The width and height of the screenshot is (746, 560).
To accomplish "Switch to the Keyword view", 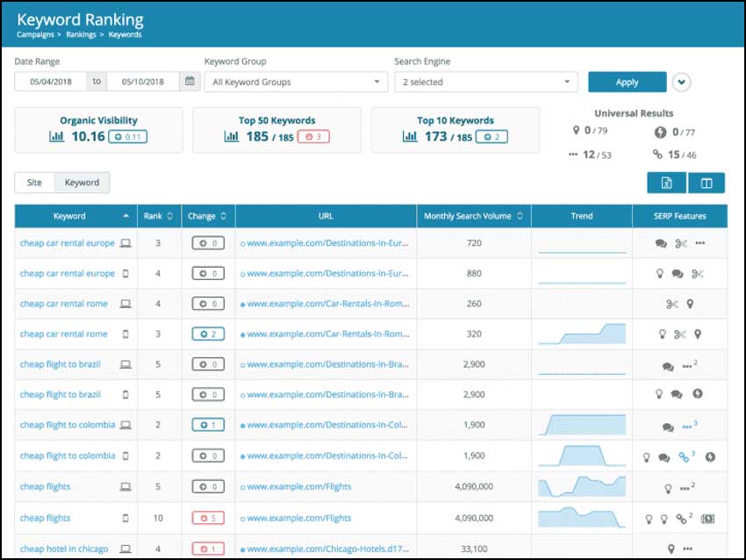I will (x=82, y=183).
